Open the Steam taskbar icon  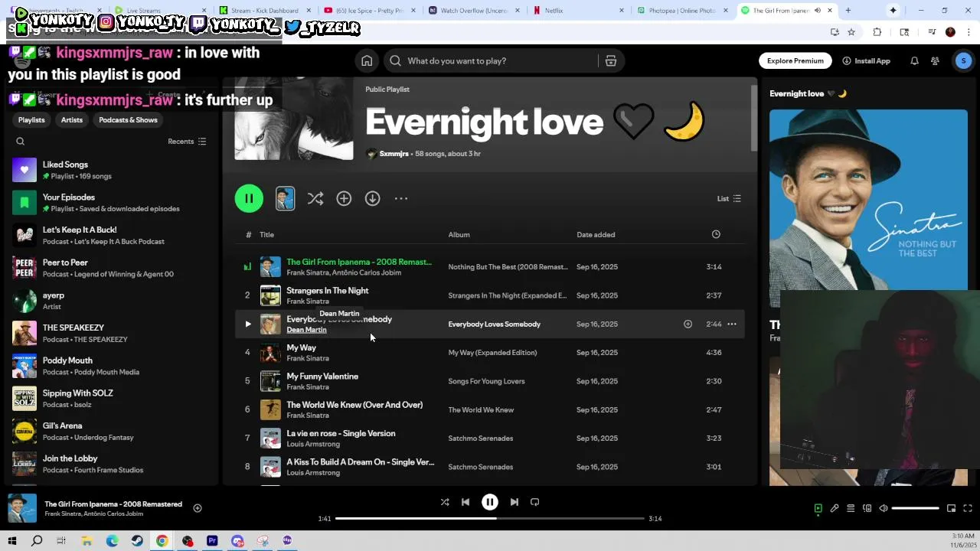[137, 541]
